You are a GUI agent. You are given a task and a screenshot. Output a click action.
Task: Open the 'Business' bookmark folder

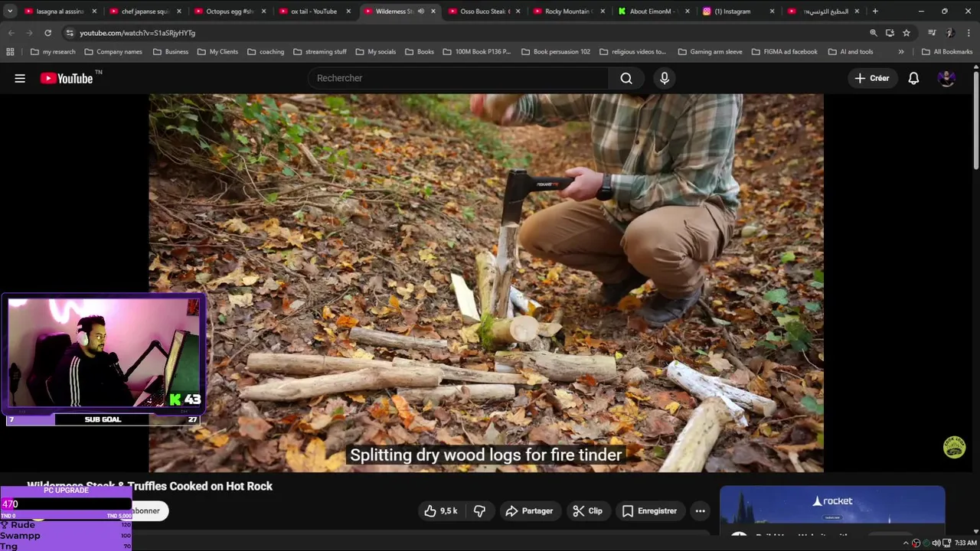170,51
